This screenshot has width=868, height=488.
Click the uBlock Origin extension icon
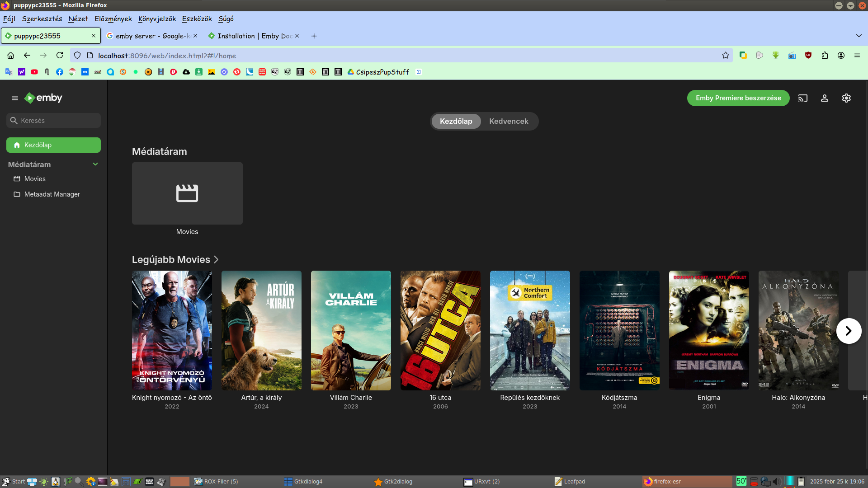[808, 56]
